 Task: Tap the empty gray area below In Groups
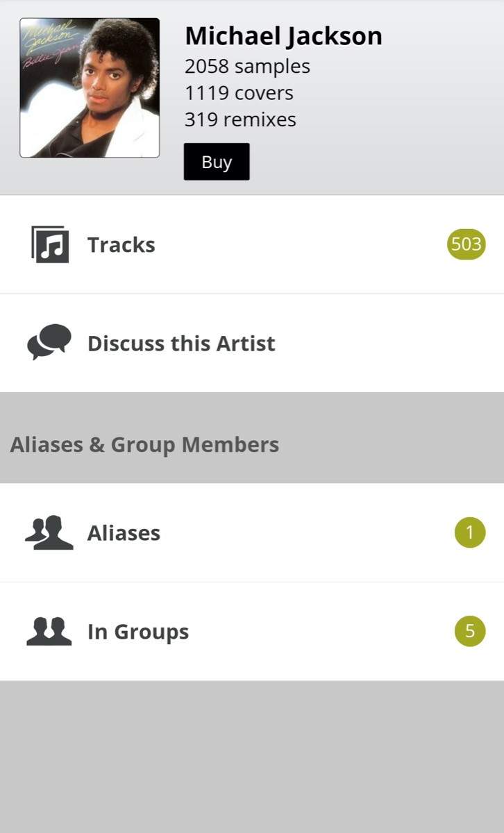[x=252, y=757]
